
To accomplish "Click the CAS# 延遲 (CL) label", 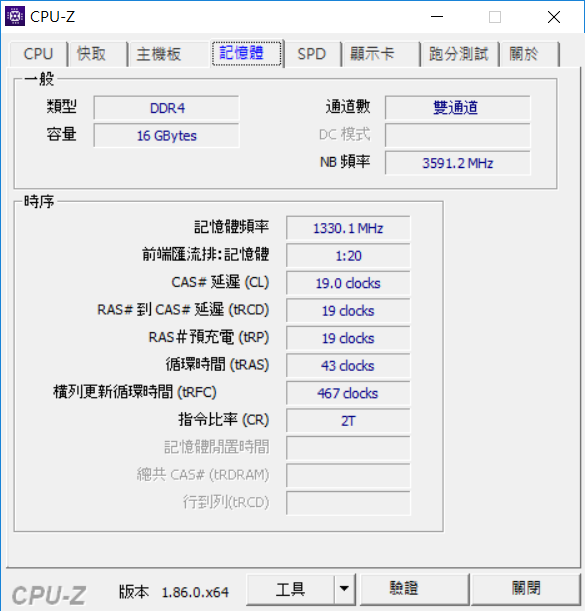I will point(220,282).
